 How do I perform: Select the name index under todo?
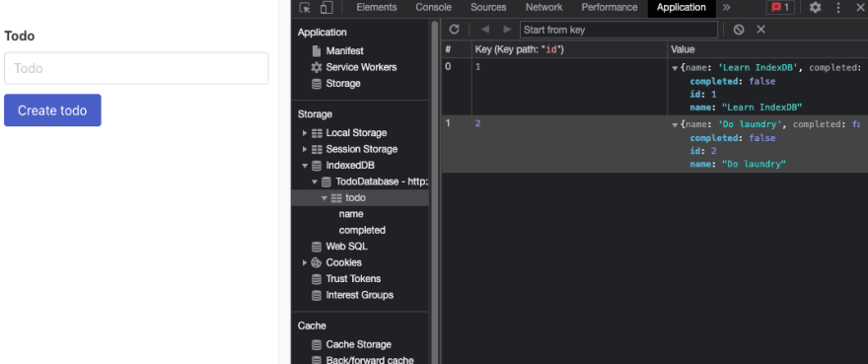(351, 214)
